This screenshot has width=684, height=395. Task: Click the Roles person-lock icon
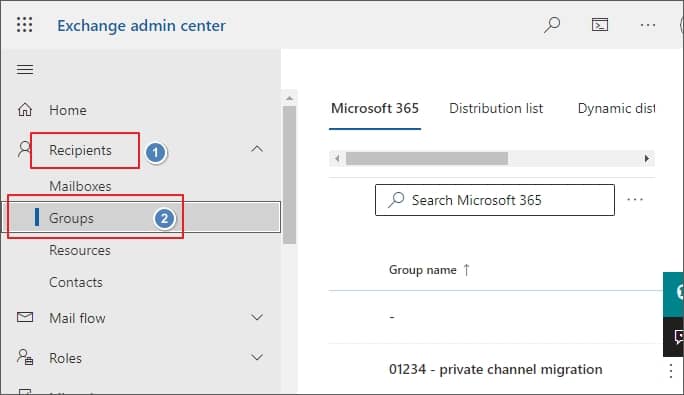25,357
